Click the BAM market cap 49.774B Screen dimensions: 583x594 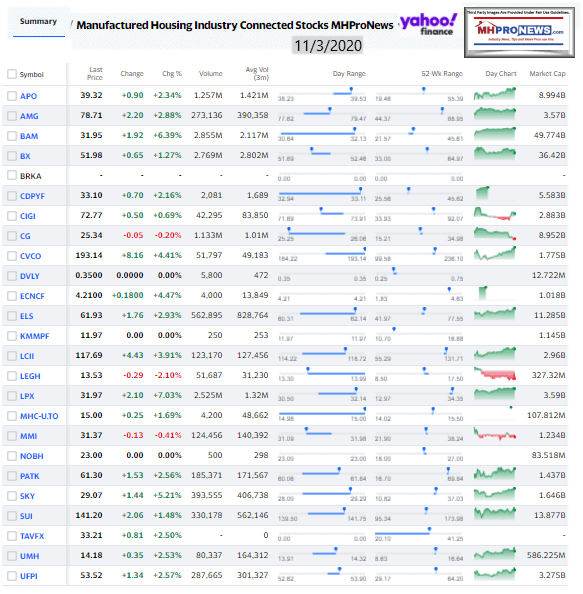click(549, 136)
